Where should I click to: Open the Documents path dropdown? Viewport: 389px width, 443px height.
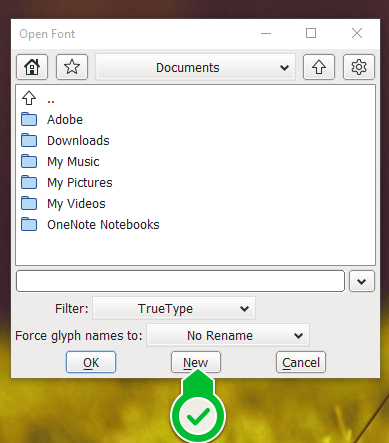[x=195, y=67]
